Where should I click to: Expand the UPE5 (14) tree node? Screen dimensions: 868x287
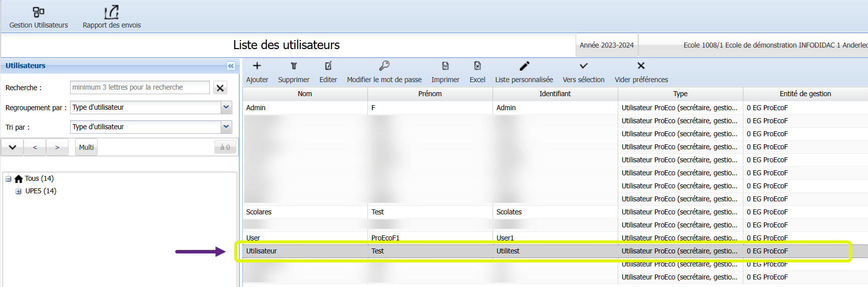point(19,191)
